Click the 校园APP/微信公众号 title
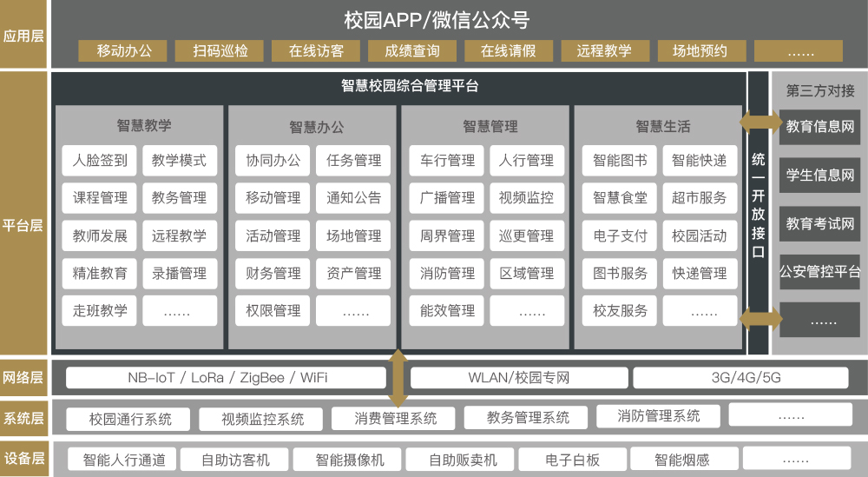The width and height of the screenshot is (868, 477). [437, 20]
